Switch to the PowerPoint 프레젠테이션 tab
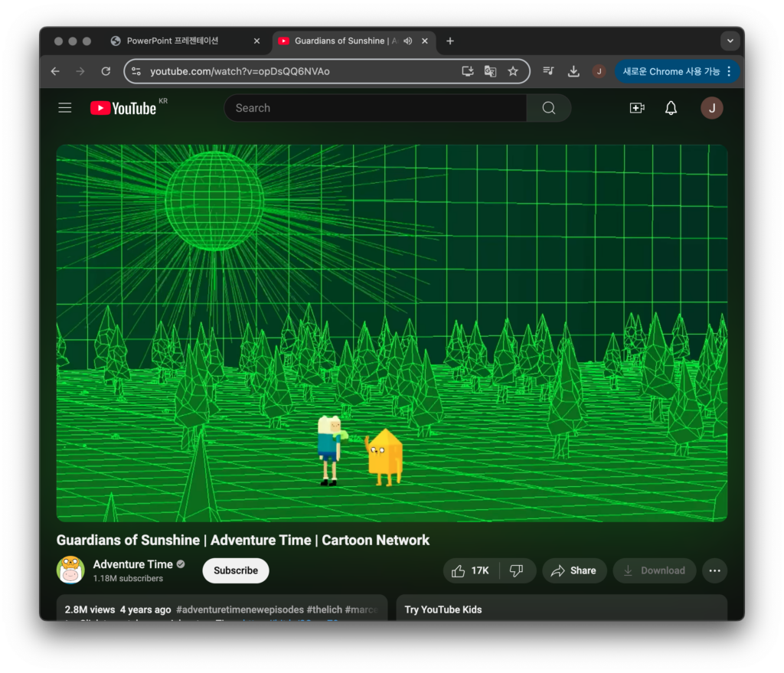 click(x=172, y=41)
